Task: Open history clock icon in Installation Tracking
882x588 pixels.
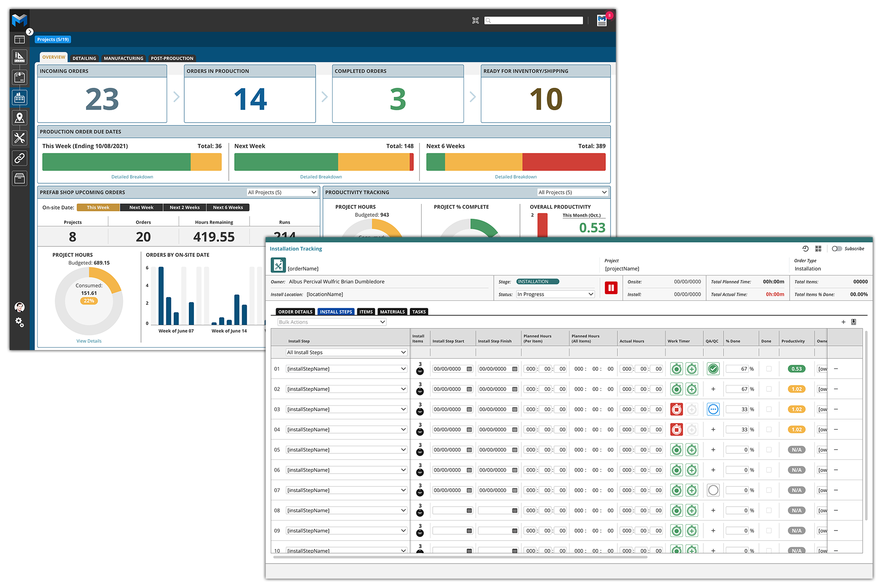Action: (x=805, y=249)
